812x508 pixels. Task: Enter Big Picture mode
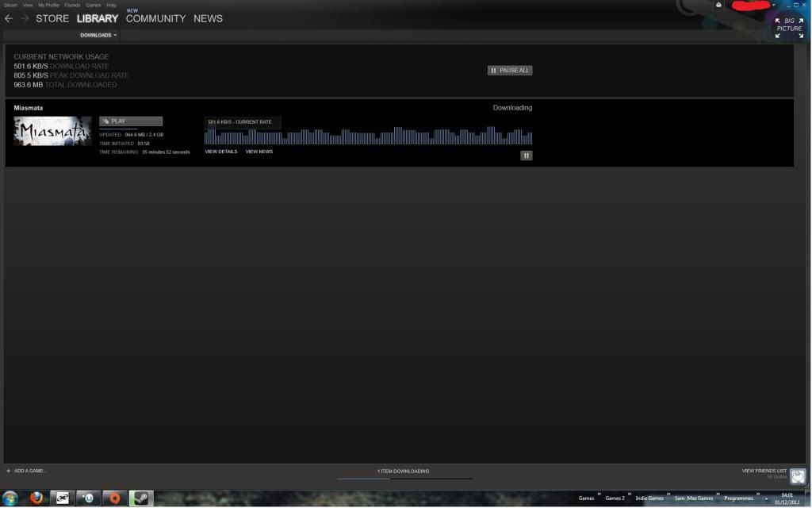pos(789,27)
